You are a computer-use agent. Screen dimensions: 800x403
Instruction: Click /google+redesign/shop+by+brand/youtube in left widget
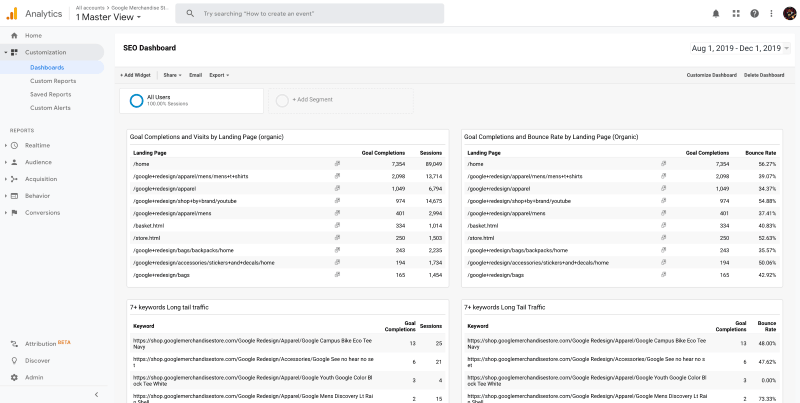(185, 201)
